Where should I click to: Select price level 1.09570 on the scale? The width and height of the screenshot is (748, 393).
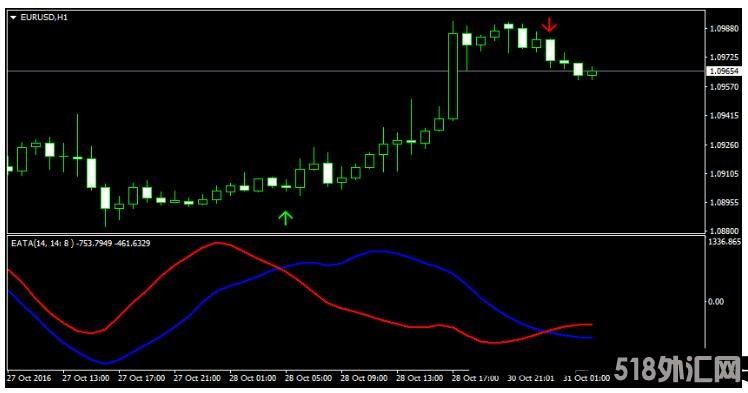point(724,87)
